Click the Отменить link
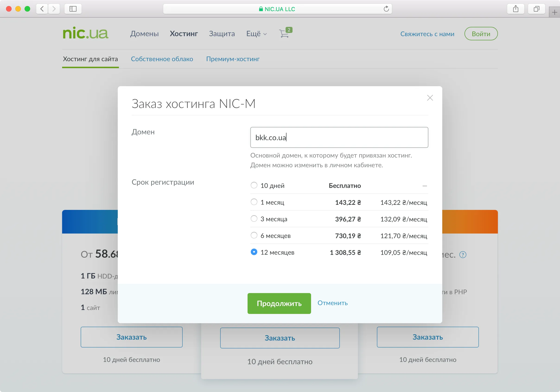This screenshot has width=560, height=392. [x=332, y=303]
